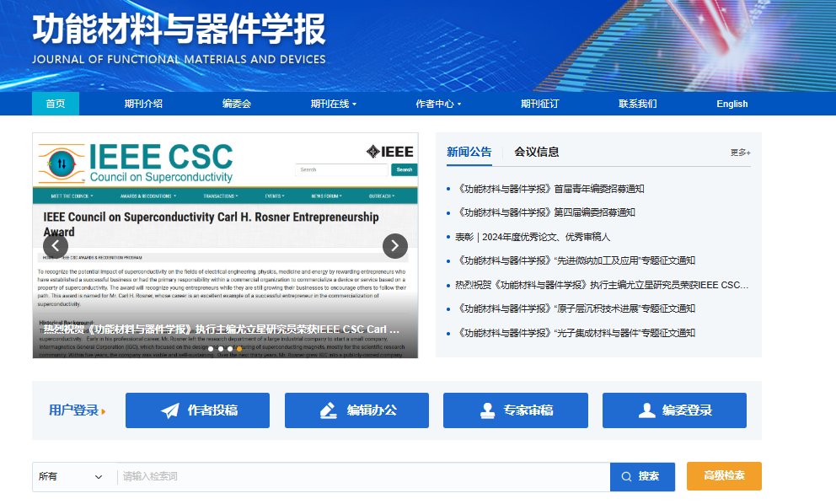Click the 高级检索 advanced search button
The image size is (836, 504).
724,476
